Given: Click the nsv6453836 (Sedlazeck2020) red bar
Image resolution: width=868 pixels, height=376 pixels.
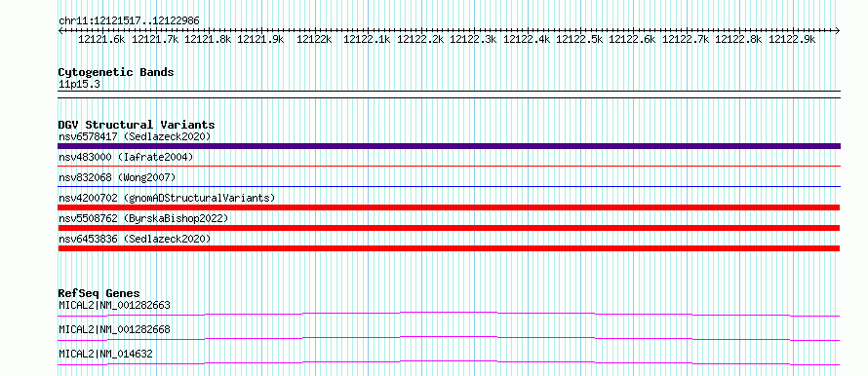Looking at the screenshot, I should pos(449,248).
